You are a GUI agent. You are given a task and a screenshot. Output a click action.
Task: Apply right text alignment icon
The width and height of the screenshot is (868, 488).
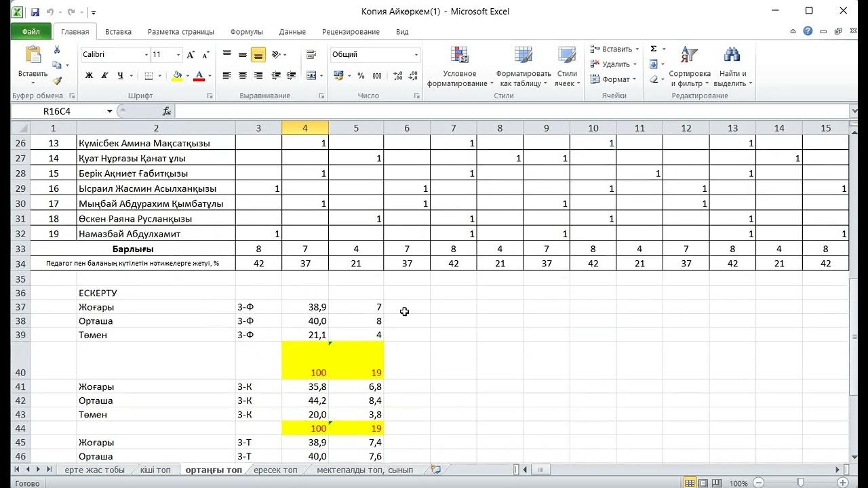pos(258,76)
